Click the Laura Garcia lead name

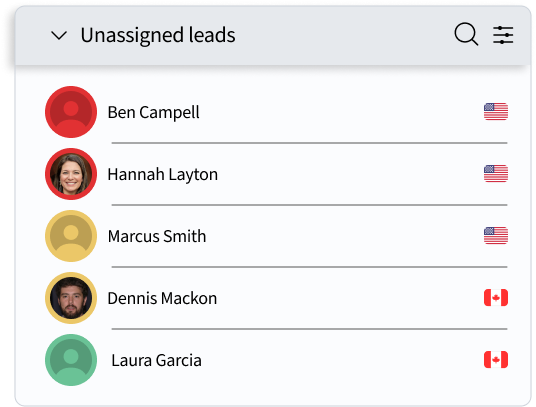tap(157, 361)
